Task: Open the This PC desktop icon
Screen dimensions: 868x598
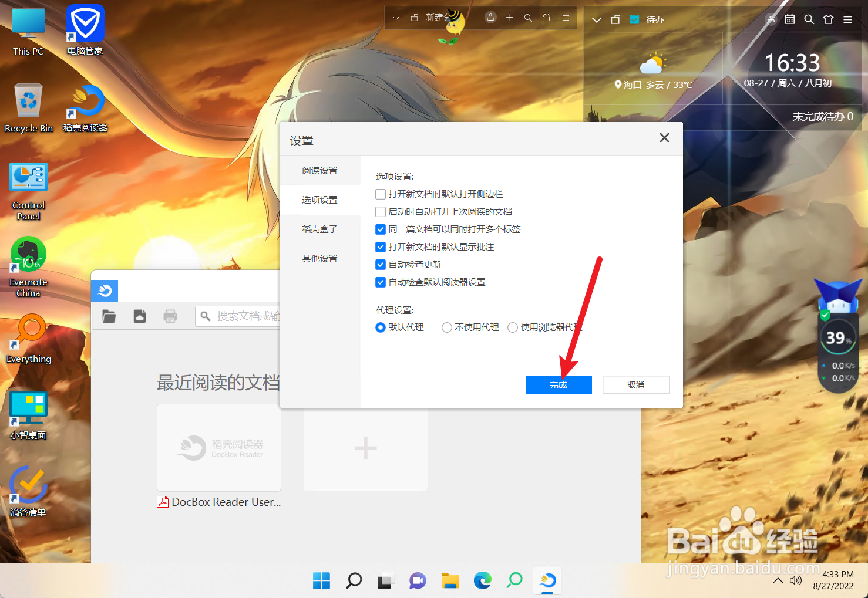Action: [28, 32]
